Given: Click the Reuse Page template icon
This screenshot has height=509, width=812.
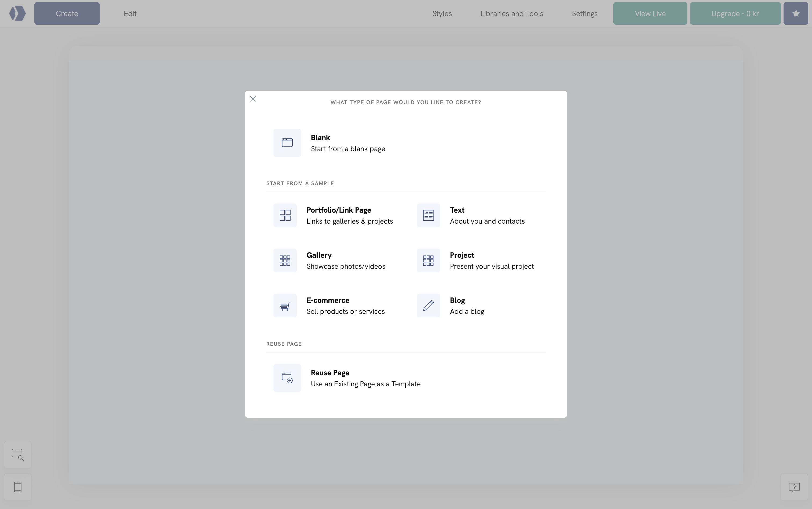Looking at the screenshot, I should point(287,378).
